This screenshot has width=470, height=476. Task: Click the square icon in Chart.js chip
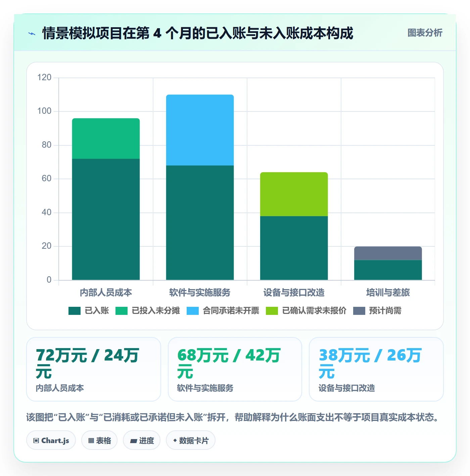pyautogui.click(x=36, y=441)
